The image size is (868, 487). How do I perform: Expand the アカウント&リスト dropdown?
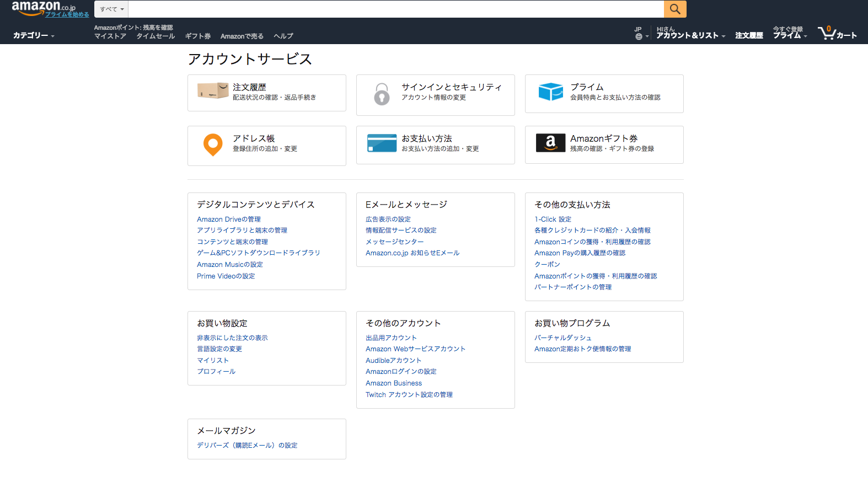click(x=690, y=35)
